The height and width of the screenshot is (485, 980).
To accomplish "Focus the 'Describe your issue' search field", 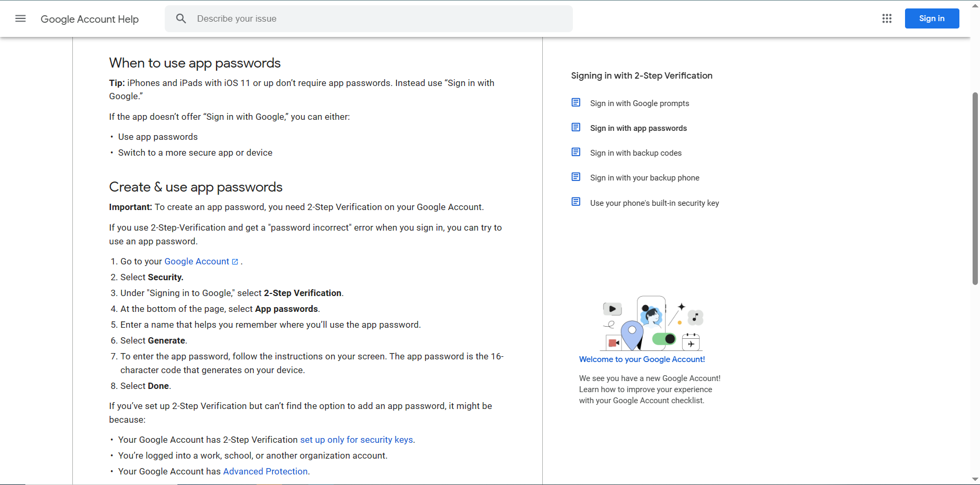I will pyautogui.click(x=369, y=18).
